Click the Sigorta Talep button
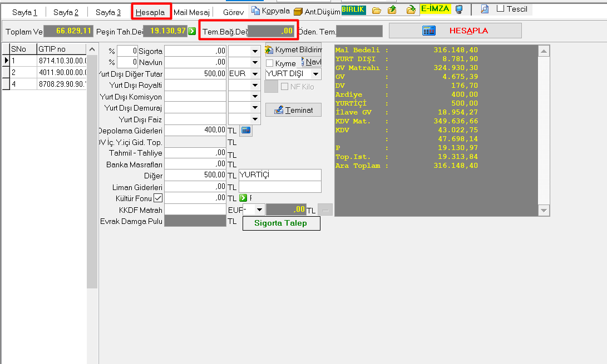The image size is (607, 364). click(x=281, y=223)
